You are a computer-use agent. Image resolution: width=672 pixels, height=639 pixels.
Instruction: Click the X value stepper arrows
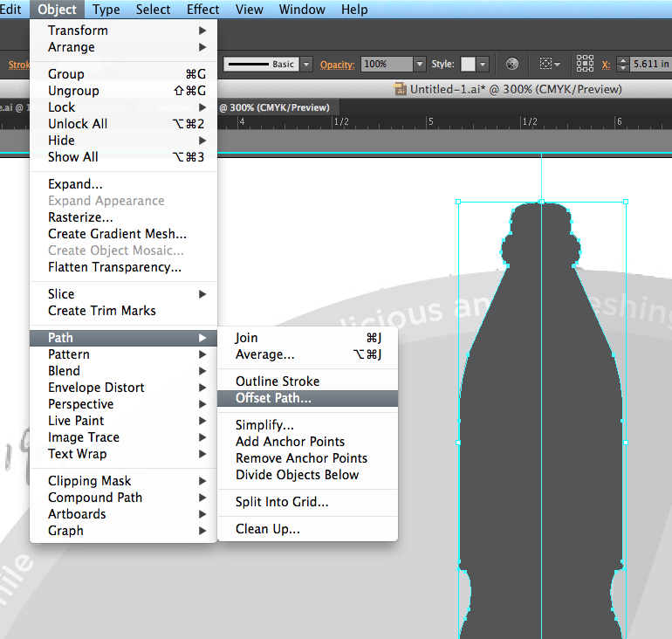point(623,65)
